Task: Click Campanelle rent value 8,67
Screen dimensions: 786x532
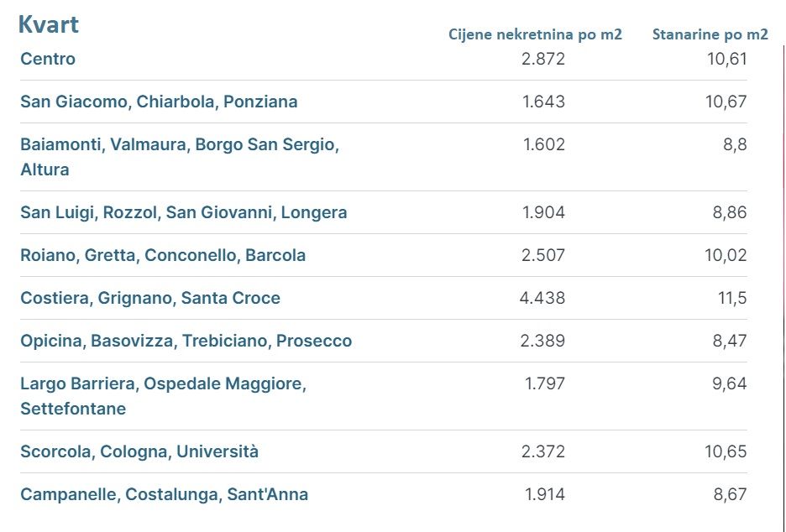Action: pyautogui.click(x=729, y=494)
